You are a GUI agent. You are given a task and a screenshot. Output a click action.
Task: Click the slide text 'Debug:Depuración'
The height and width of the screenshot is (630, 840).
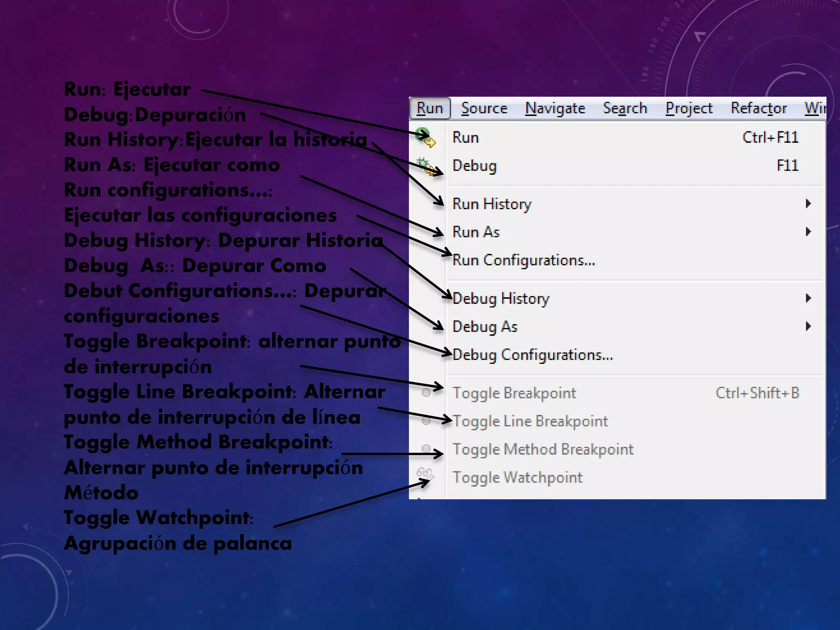click(155, 115)
